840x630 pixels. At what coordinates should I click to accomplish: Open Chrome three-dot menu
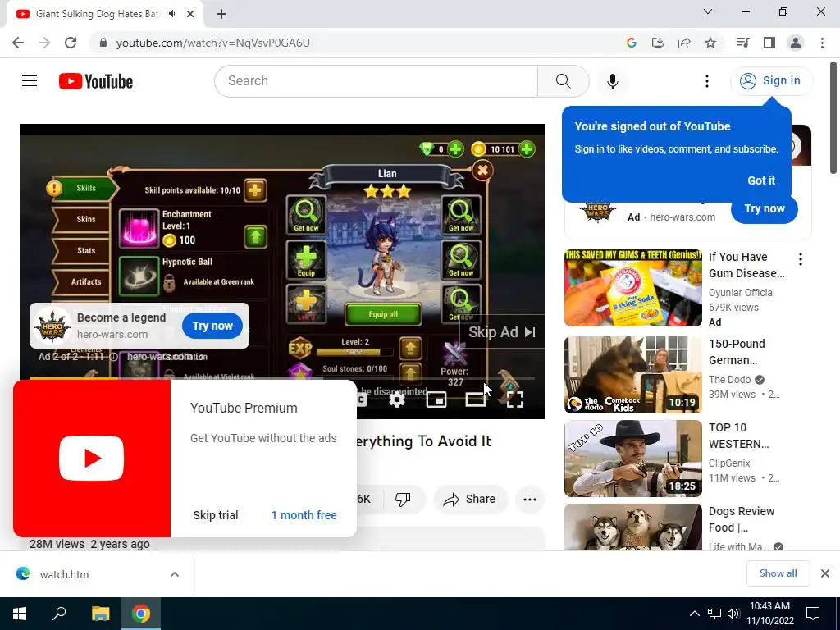[822, 43]
